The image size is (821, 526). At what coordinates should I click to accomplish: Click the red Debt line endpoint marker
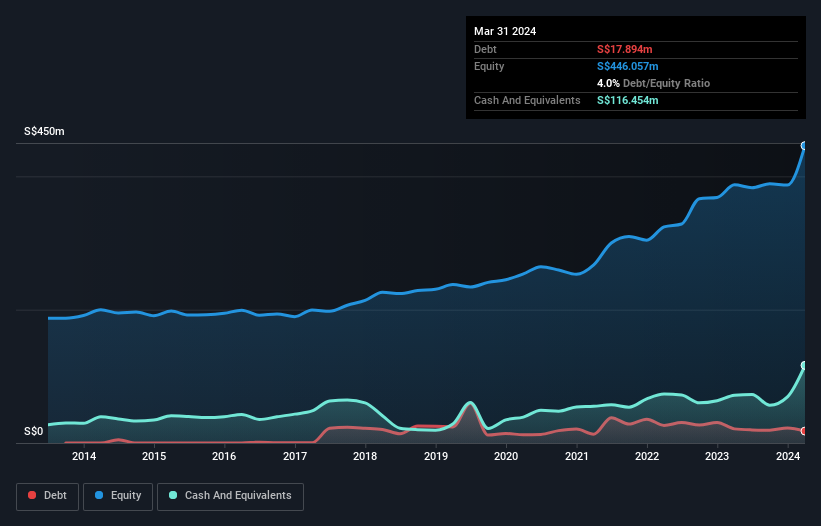[804, 432]
